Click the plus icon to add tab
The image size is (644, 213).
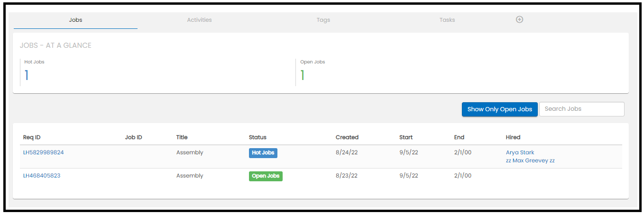519,19
